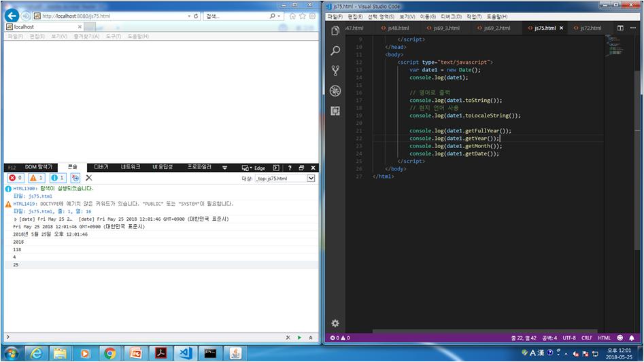Change the CRLF line ending in status bar
The width and height of the screenshot is (644, 362).
coord(586,338)
